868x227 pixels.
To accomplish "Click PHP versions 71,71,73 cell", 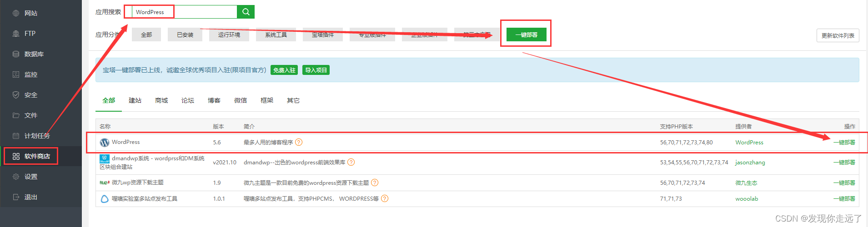I will (671, 198).
